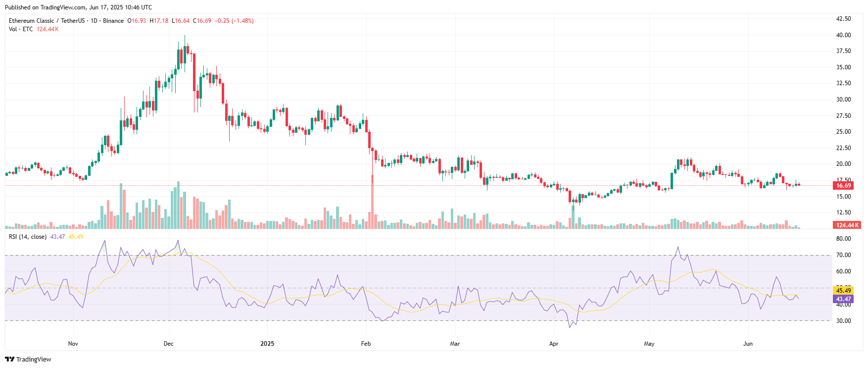Click the Jun label on time axis
Image resolution: width=868 pixels, height=368 pixels.
coord(748,344)
